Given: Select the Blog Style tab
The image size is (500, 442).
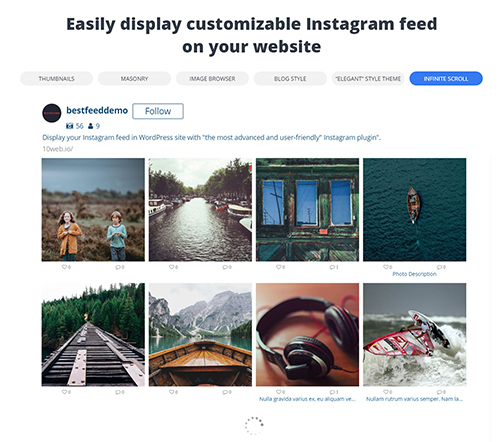Looking at the screenshot, I should (290, 79).
